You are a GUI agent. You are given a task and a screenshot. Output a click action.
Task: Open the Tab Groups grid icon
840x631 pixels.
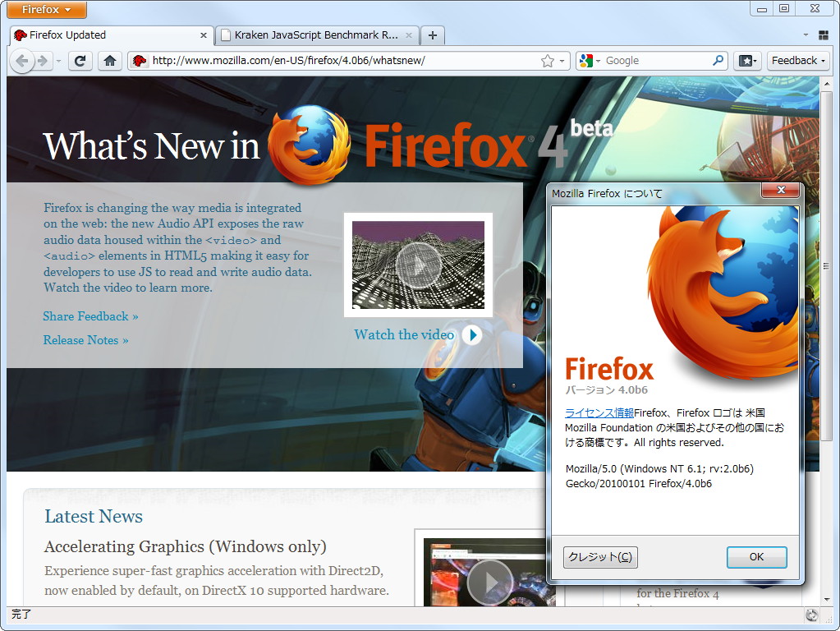coord(824,35)
